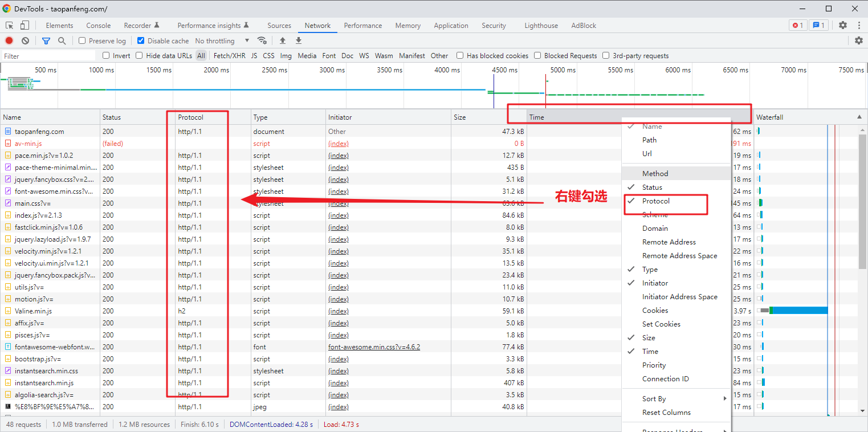The height and width of the screenshot is (432, 868).
Task: Click in the Filter text field
Action: point(48,56)
